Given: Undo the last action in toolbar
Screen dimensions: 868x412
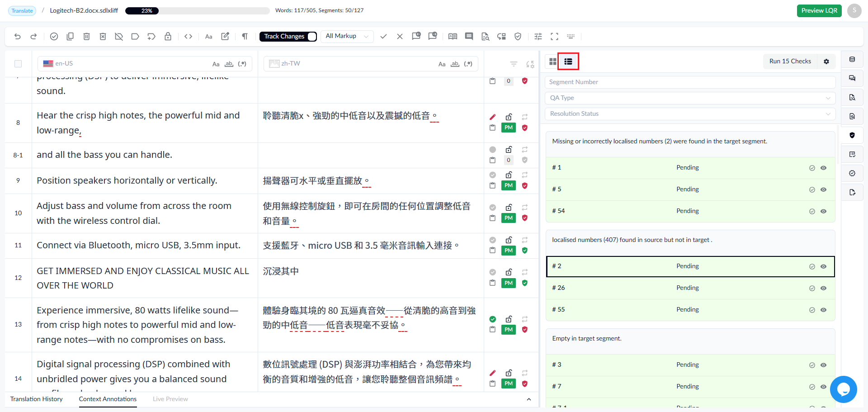Looking at the screenshot, I should (x=17, y=37).
